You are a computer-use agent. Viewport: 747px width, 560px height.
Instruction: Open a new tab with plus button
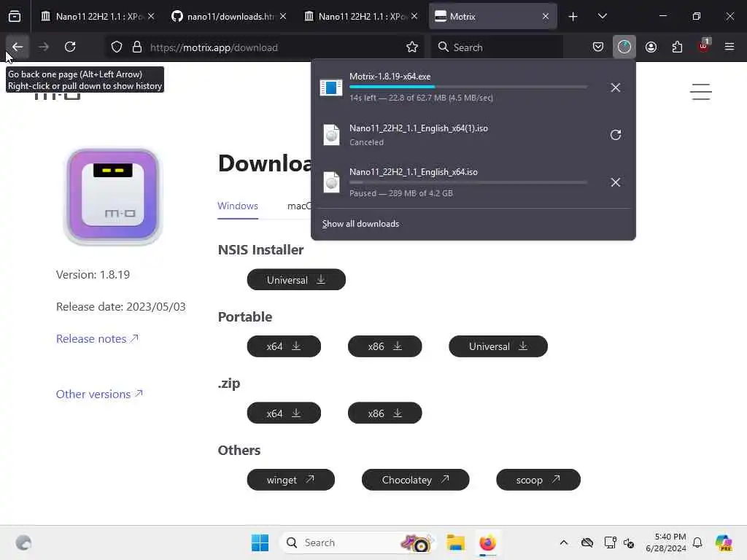pos(573,17)
